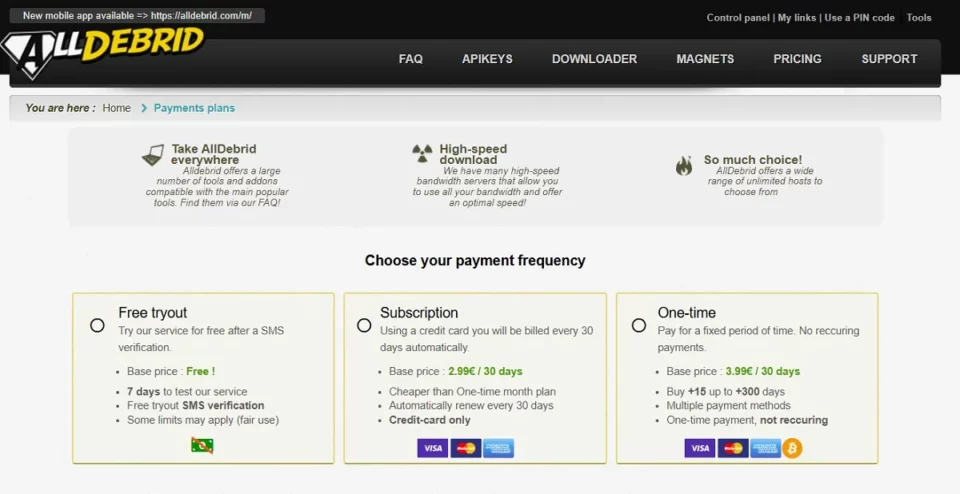Open the Tools link
Screen dimensions: 960x494
tap(919, 18)
